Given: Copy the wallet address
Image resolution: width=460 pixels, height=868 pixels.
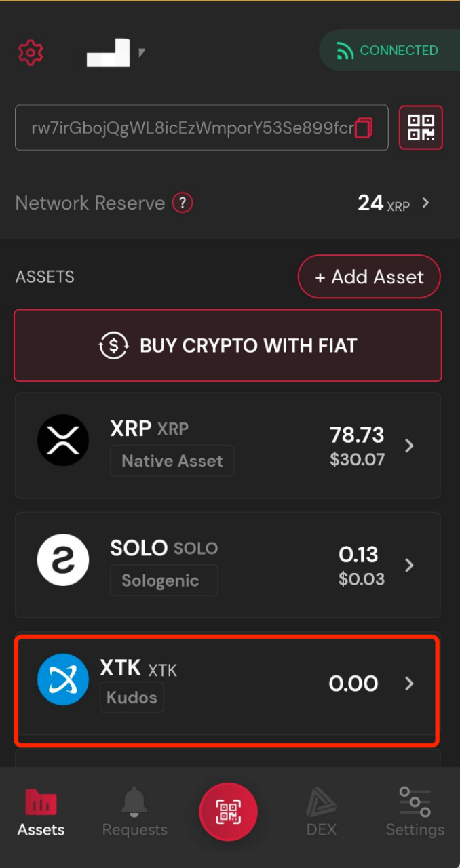Looking at the screenshot, I should tap(364, 127).
